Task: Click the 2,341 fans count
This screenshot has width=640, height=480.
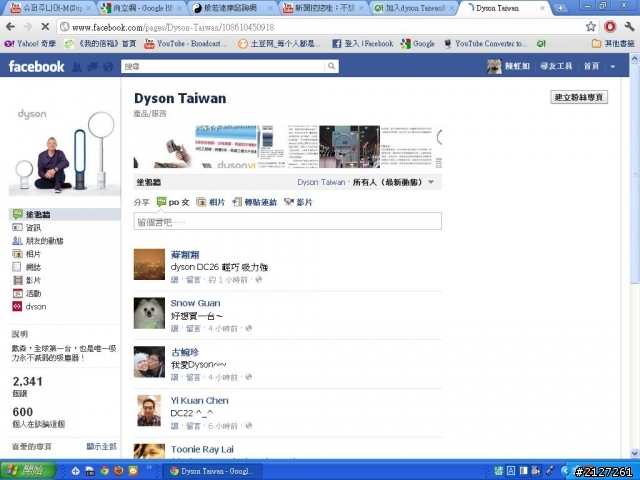Action: pyautogui.click(x=27, y=382)
